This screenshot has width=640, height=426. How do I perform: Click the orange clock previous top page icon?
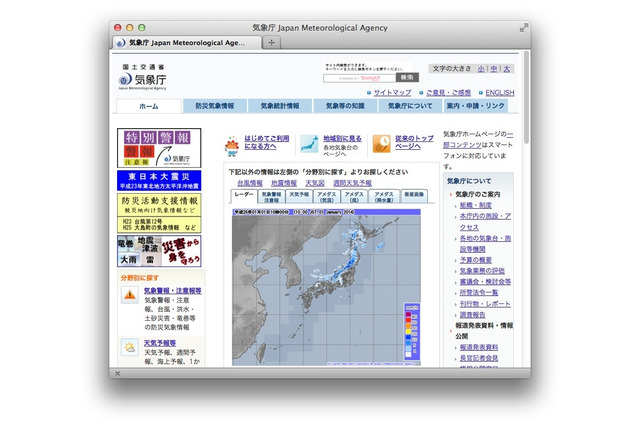(381, 144)
